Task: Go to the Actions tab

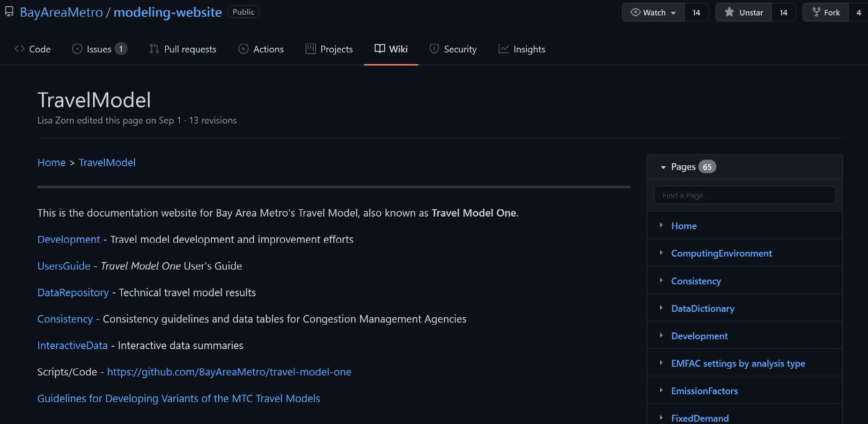Action: (x=261, y=49)
